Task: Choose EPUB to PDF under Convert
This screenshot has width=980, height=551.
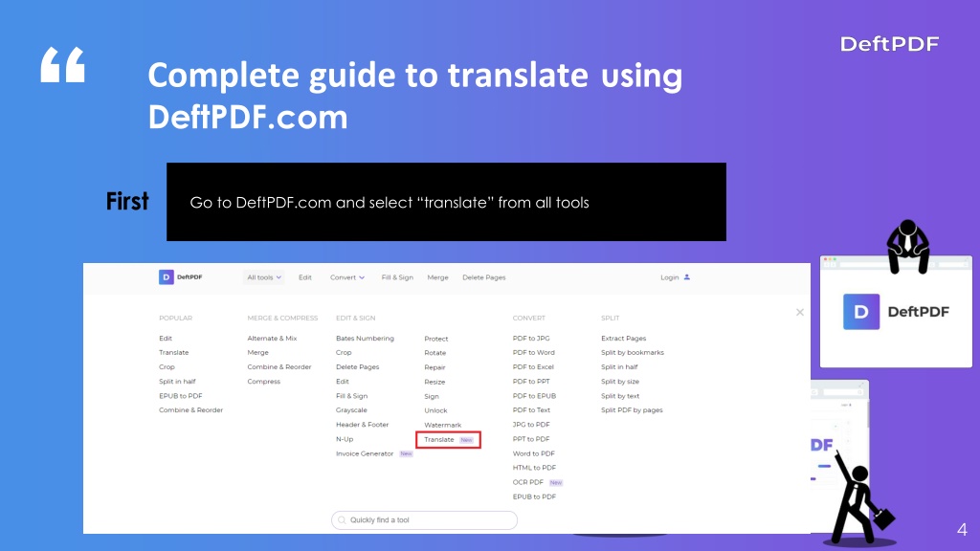Action: 534,496
